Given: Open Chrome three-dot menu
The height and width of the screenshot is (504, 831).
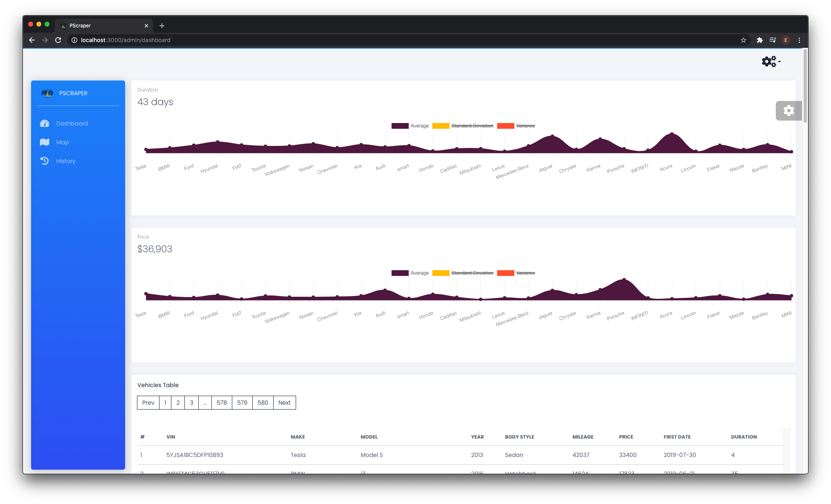Looking at the screenshot, I should [x=799, y=40].
